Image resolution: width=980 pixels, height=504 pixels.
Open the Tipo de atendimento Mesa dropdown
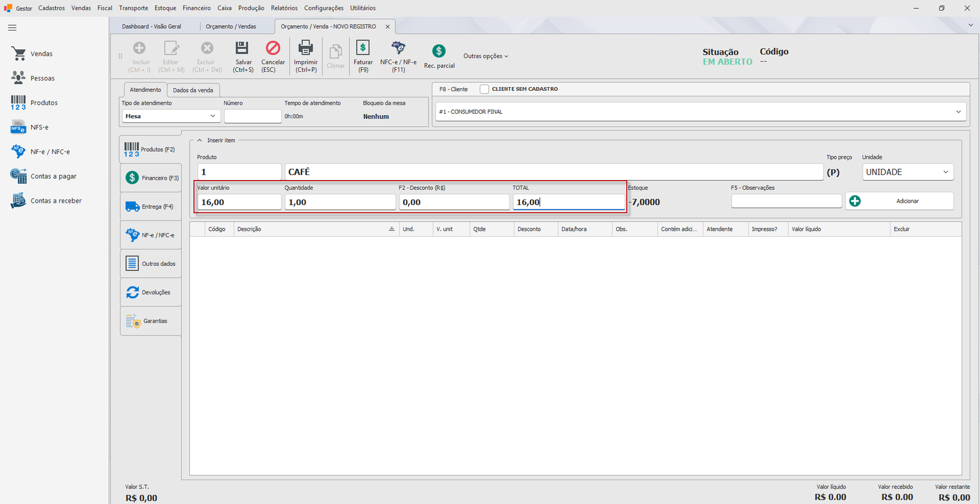(x=171, y=116)
